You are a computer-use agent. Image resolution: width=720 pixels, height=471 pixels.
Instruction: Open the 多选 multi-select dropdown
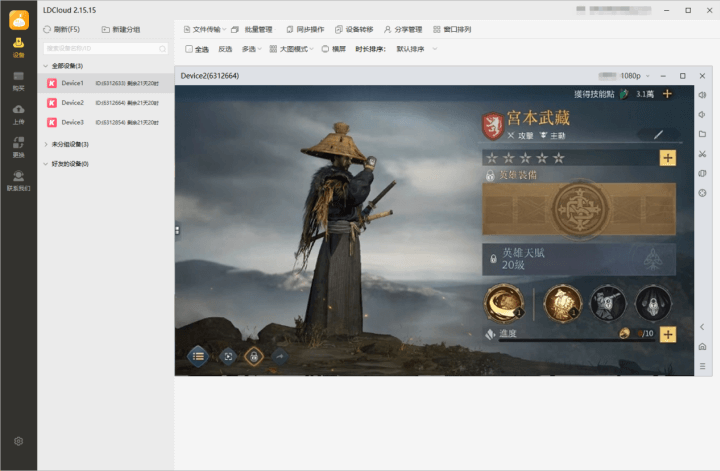251,49
